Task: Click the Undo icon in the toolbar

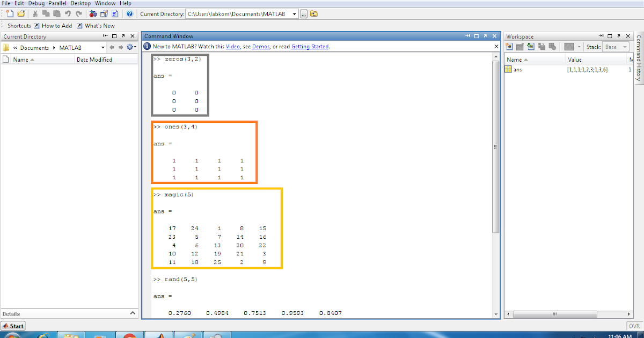Action: tap(67, 13)
